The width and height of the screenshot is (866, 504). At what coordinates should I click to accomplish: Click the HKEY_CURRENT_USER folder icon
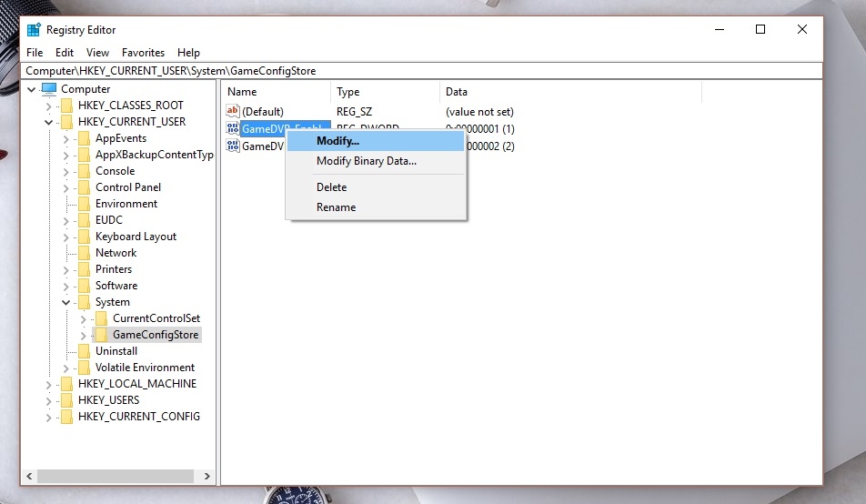[x=66, y=122]
